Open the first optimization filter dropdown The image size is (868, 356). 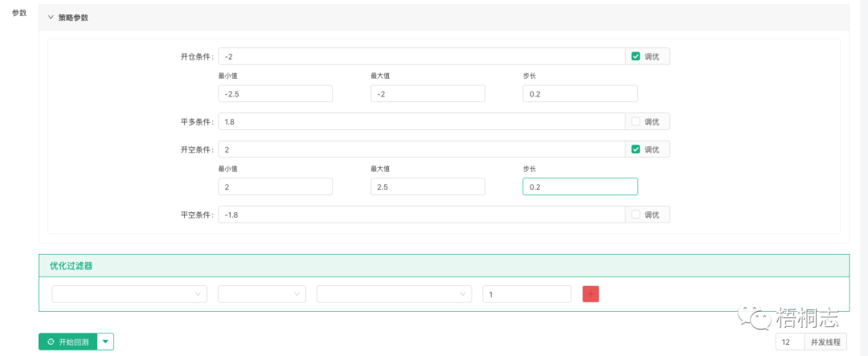point(129,294)
